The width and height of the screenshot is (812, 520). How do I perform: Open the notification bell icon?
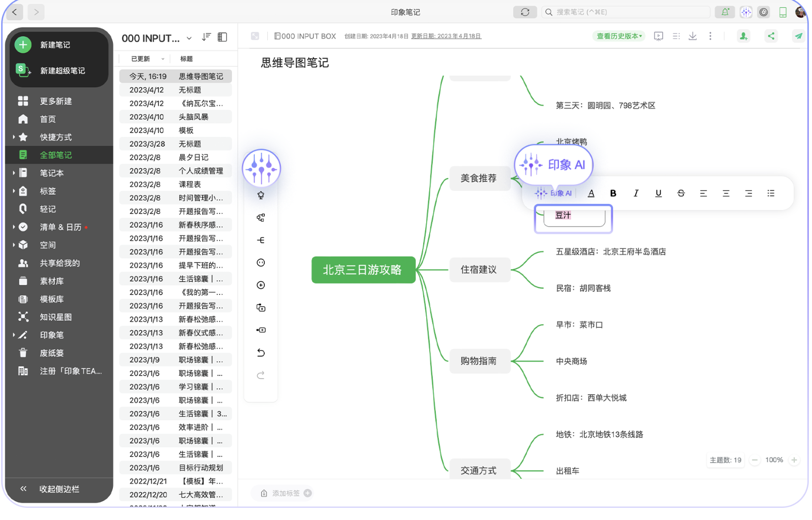point(725,12)
